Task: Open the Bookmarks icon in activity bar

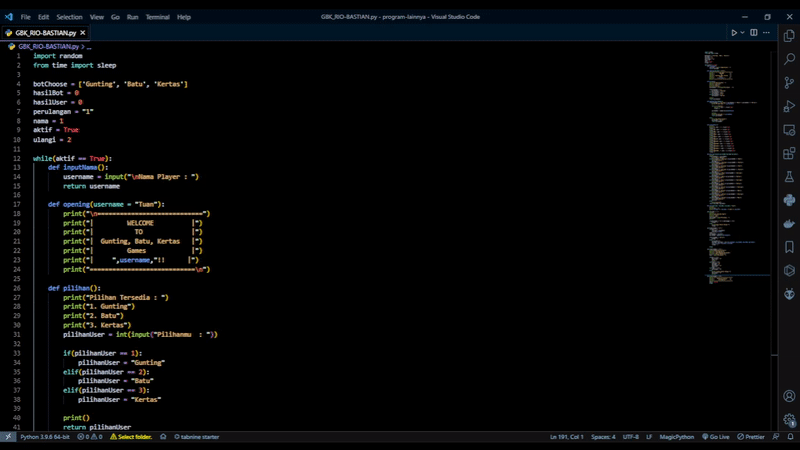Action: click(x=789, y=246)
